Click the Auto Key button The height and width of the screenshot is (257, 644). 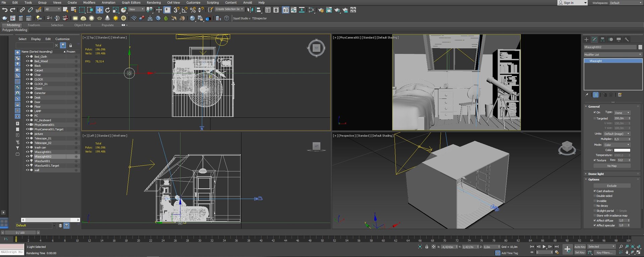tap(580, 247)
